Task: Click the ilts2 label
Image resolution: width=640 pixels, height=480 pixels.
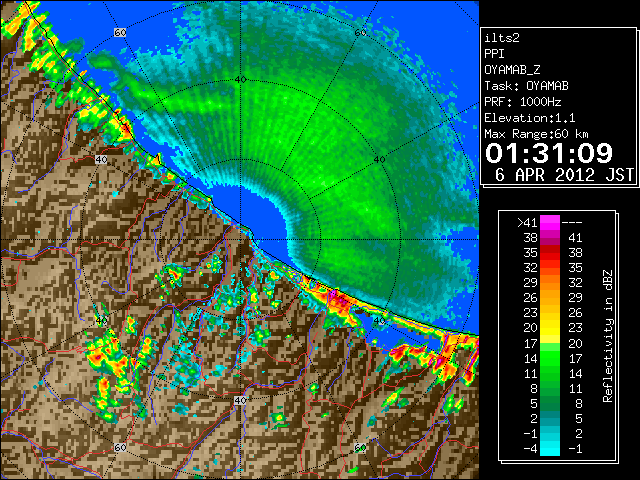Action: point(502,38)
